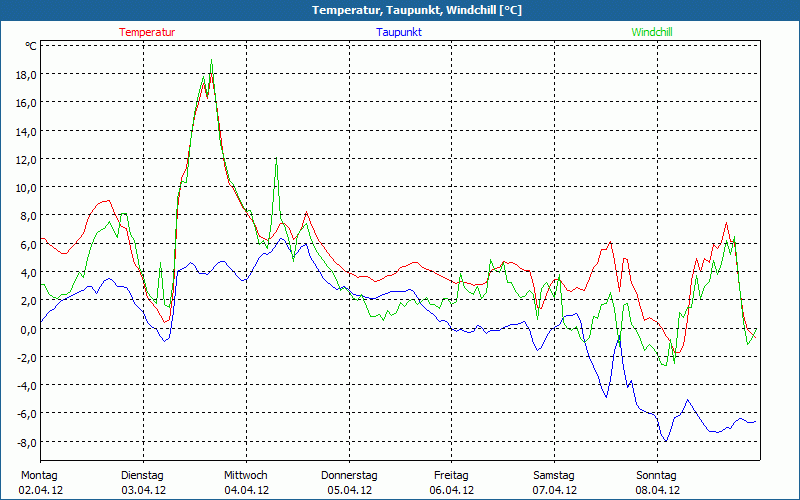Click the Dienstag day label
Image resolution: width=800 pixels, height=500 pixels.
[x=142, y=476]
